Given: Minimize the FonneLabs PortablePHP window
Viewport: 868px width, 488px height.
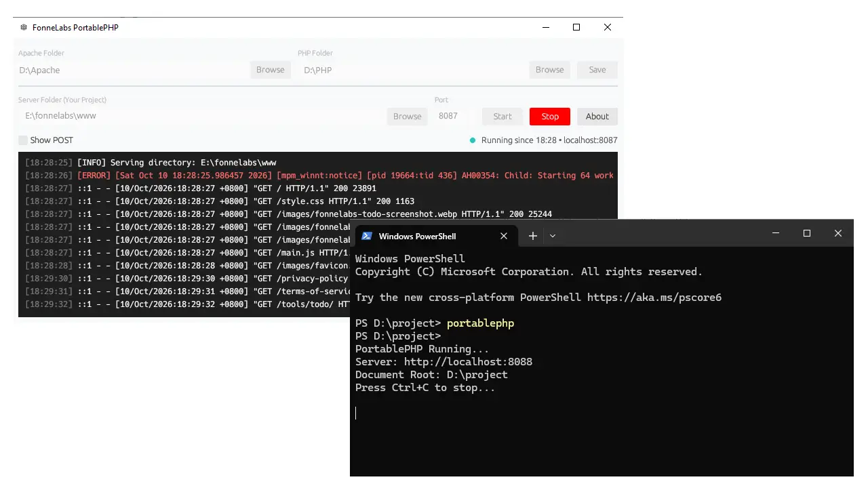Looking at the screenshot, I should [x=545, y=27].
